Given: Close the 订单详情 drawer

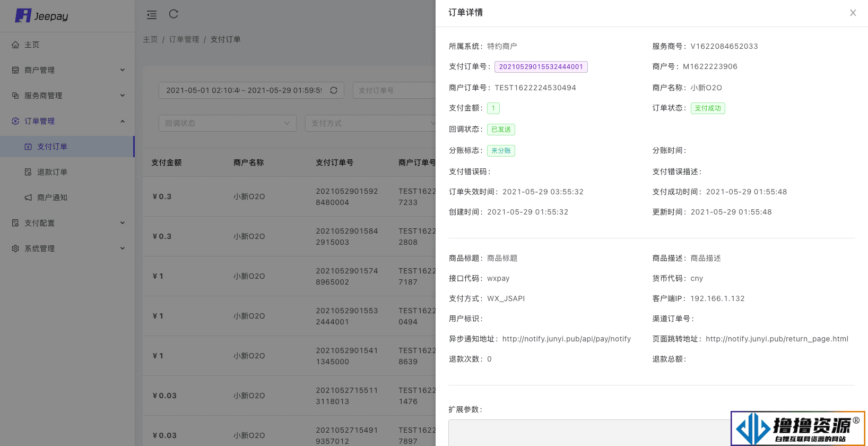Looking at the screenshot, I should (853, 13).
